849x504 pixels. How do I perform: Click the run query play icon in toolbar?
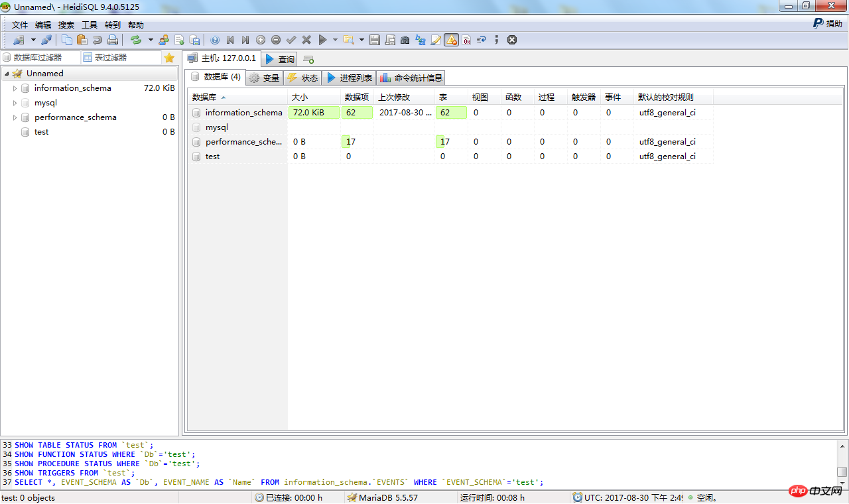tap(322, 40)
